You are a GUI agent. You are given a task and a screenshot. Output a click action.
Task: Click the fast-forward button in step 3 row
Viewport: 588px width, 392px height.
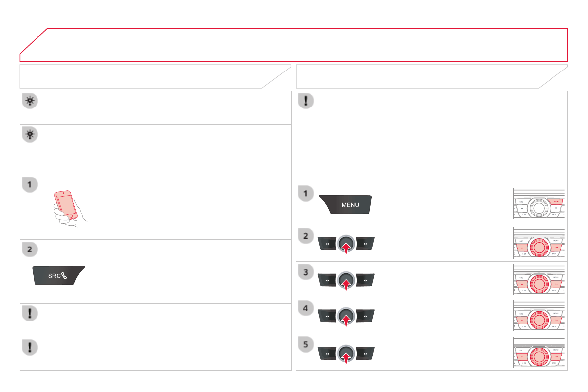(365, 280)
